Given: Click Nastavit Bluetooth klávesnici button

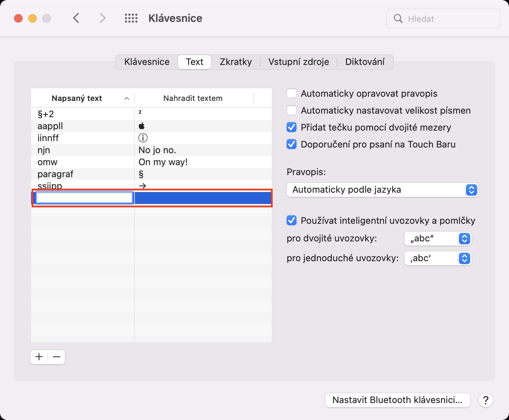Looking at the screenshot, I should tap(397, 400).
